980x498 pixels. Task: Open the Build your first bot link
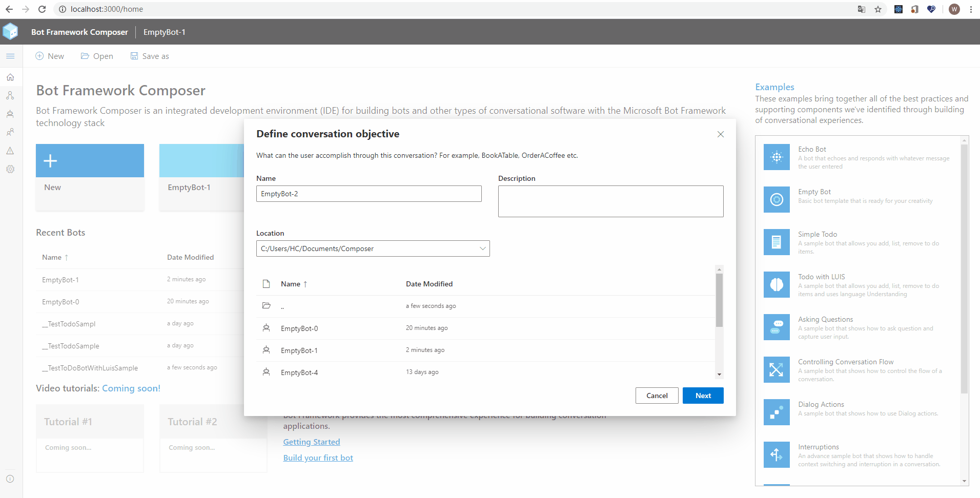pyautogui.click(x=318, y=458)
